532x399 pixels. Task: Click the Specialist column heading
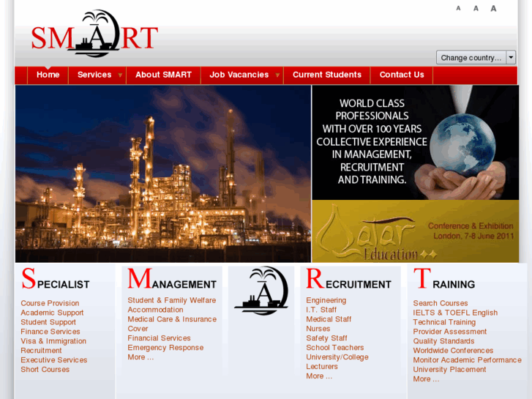click(56, 278)
